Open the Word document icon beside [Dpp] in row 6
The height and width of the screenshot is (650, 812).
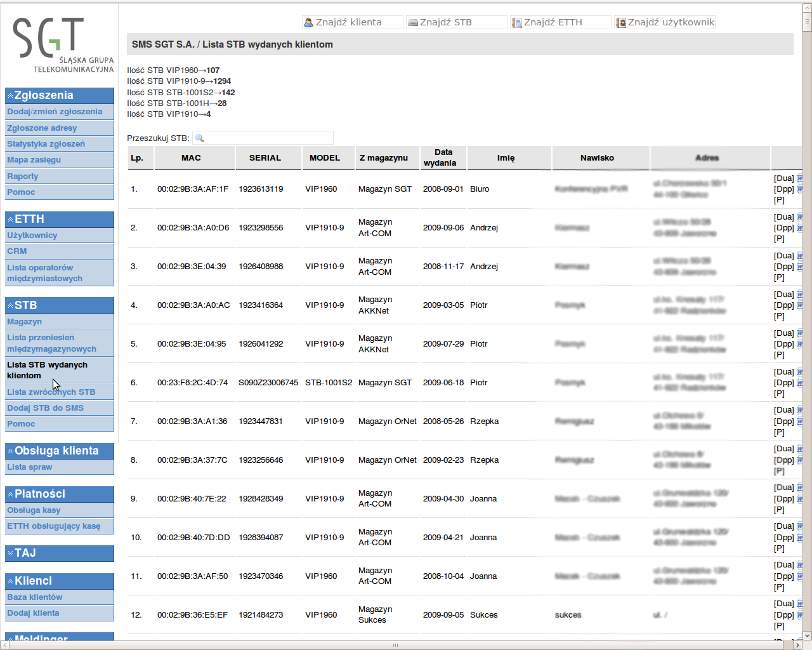tap(799, 383)
